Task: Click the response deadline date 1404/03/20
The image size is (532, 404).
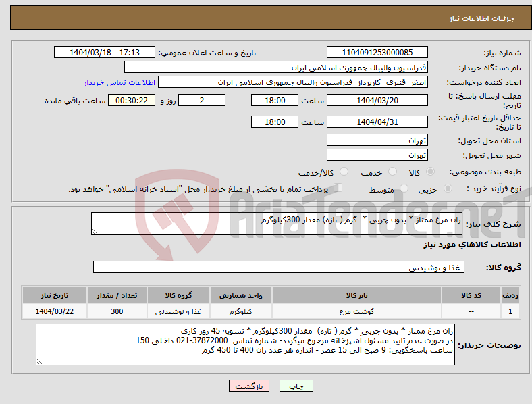Action: pyautogui.click(x=377, y=100)
